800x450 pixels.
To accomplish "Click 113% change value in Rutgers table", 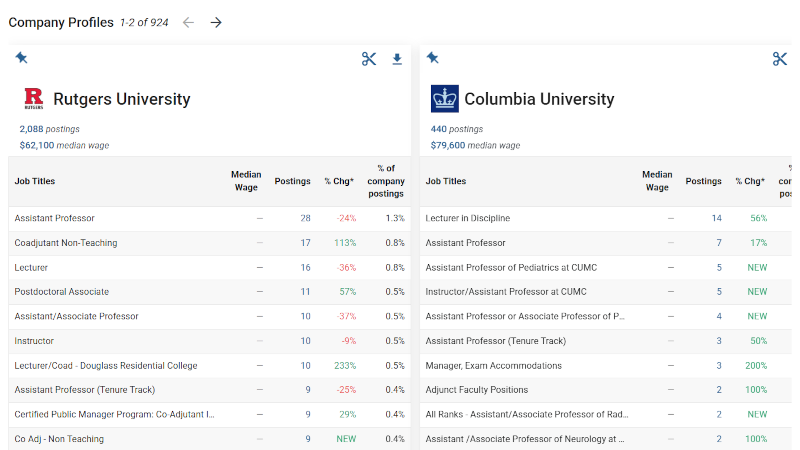I will click(345, 243).
